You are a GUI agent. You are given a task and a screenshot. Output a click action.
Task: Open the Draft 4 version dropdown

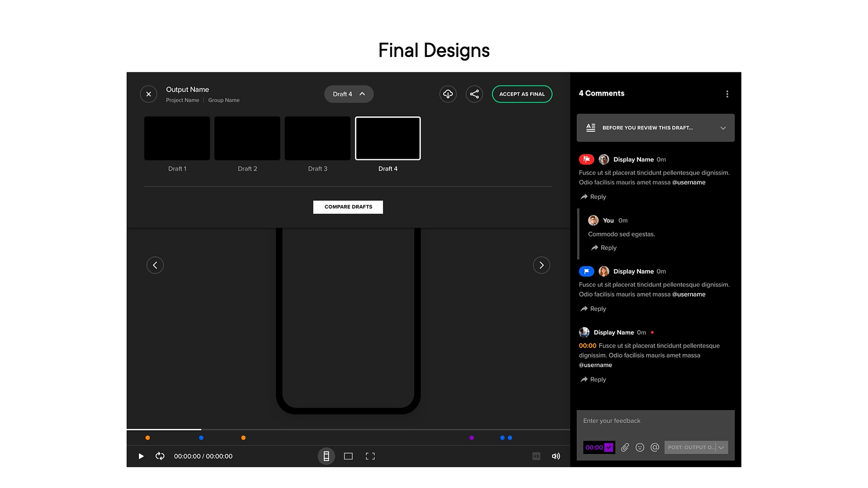point(349,94)
